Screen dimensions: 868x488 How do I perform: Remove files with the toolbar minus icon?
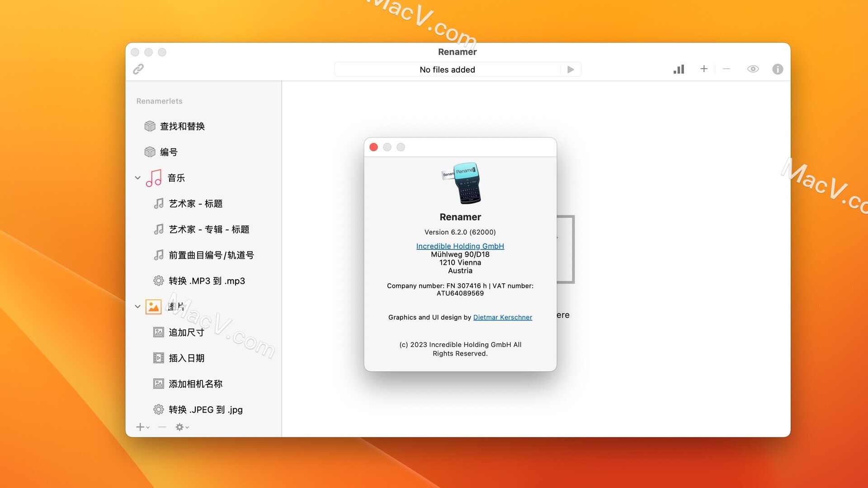726,69
